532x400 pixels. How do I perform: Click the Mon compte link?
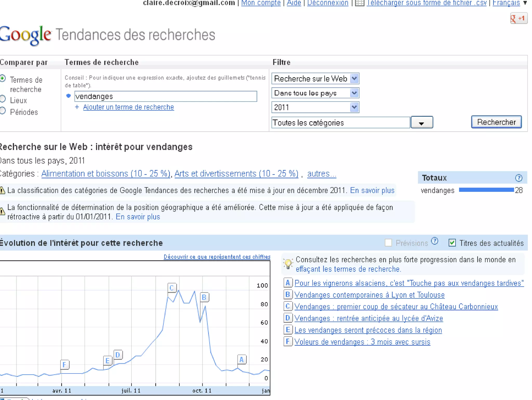coord(261,3)
